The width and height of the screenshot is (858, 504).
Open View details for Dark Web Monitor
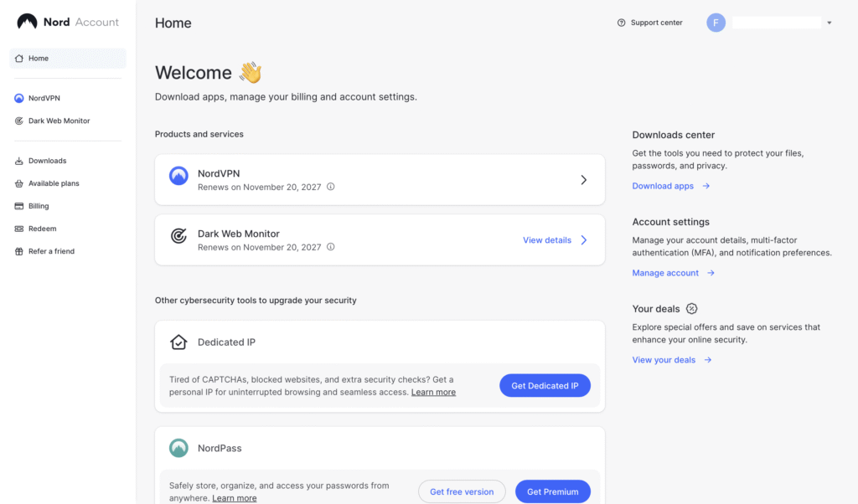coord(555,240)
